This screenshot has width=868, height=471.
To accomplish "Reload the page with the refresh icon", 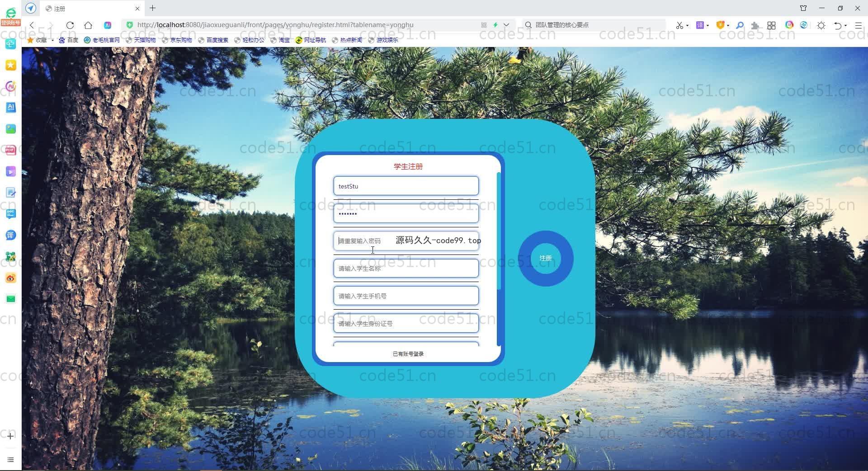I will (70, 25).
